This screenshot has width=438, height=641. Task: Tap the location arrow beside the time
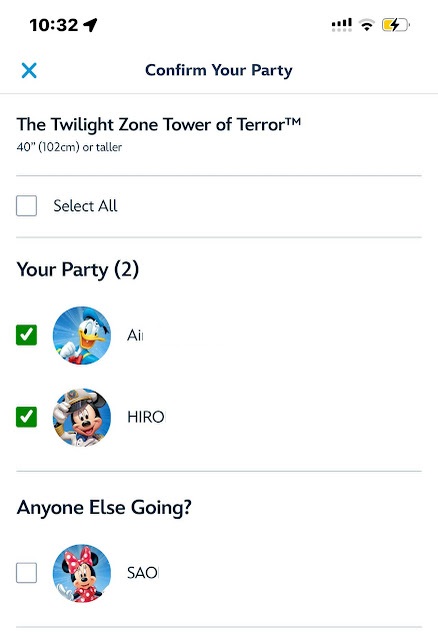tap(90, 25)
